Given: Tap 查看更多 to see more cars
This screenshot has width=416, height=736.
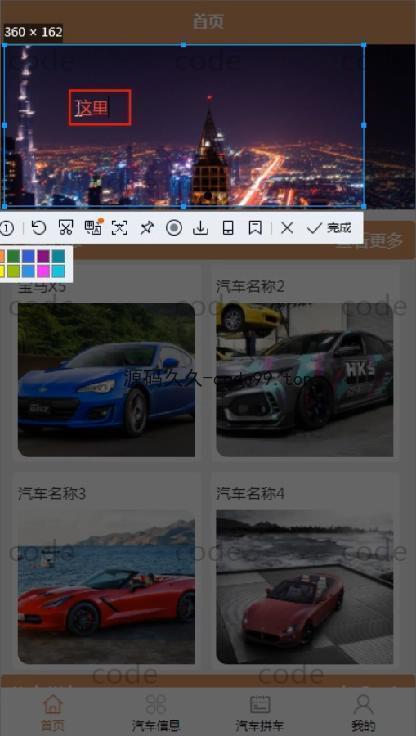Looking at the screenshot, I should pyautogui.click(x=370, y=241).
